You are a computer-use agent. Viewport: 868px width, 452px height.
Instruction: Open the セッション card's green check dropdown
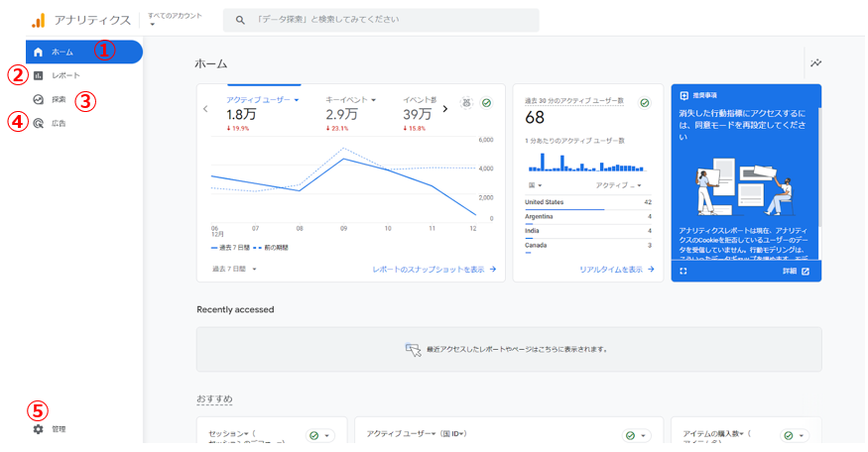[319, 435]
